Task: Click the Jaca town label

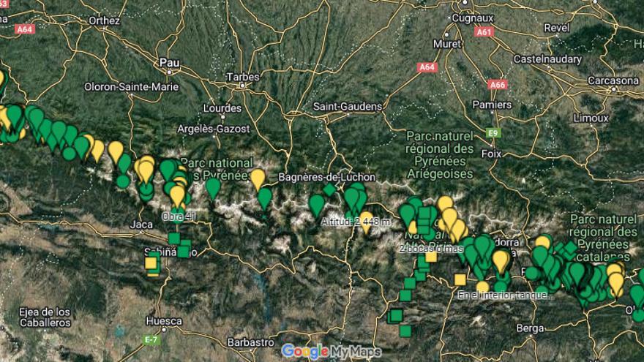Action: click(141, 225)
